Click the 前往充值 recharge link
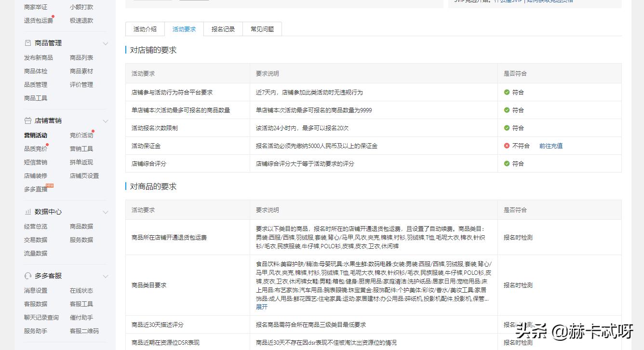 click(550, 146)
